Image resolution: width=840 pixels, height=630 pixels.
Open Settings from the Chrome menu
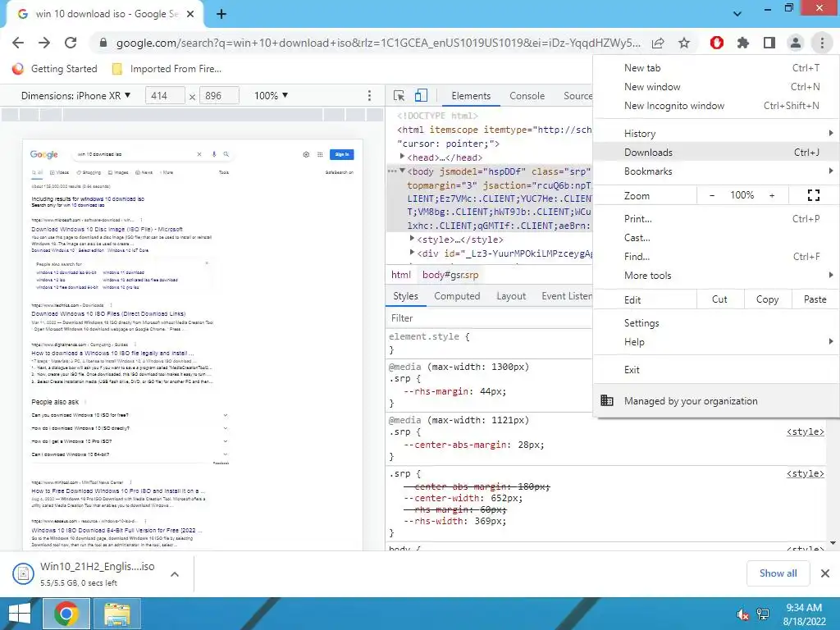click(x=715, y=323)
